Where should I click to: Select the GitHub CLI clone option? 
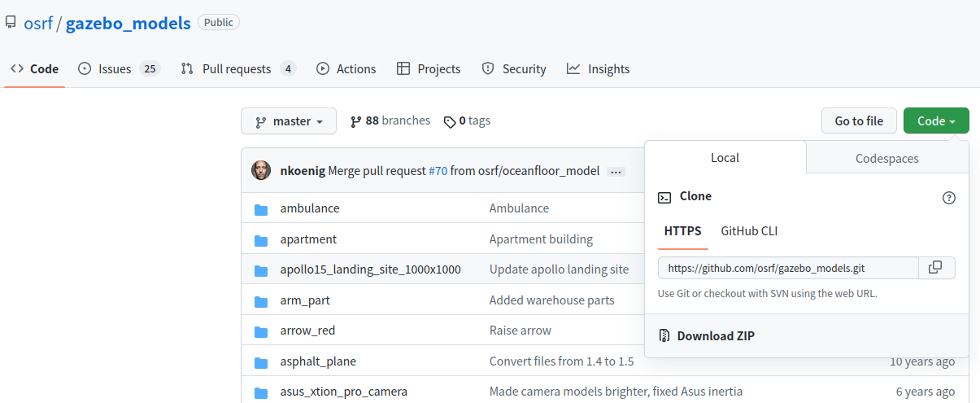749,231
